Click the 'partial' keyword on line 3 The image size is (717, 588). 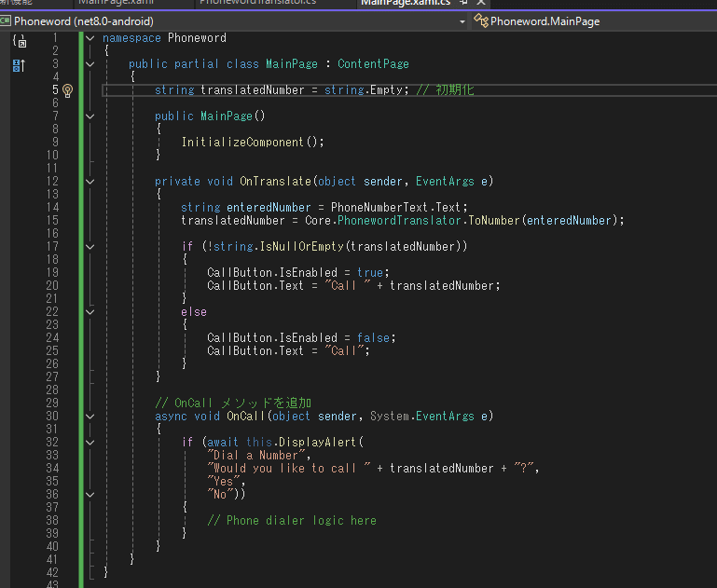click(x=197, y=64)
